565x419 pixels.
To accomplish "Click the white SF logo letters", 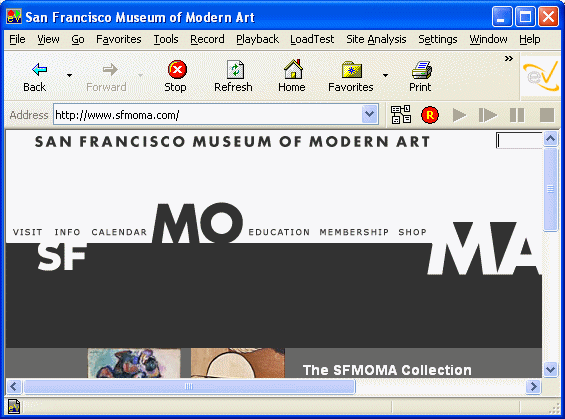I will coord(62,256).
